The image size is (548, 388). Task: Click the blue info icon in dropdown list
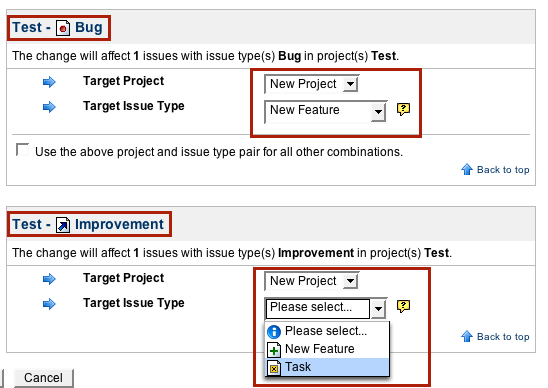click(x=274, y=331)
